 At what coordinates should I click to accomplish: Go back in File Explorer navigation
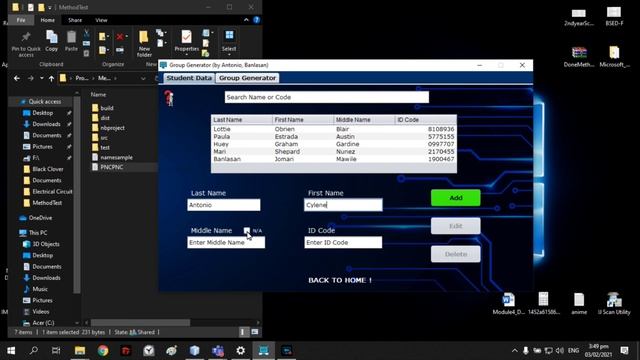17,78
